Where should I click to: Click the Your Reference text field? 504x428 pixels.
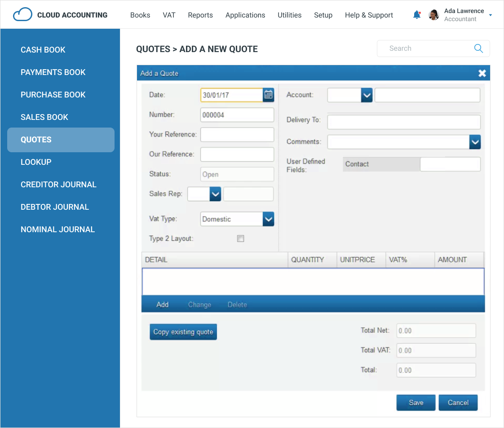(x=237, y=135)
